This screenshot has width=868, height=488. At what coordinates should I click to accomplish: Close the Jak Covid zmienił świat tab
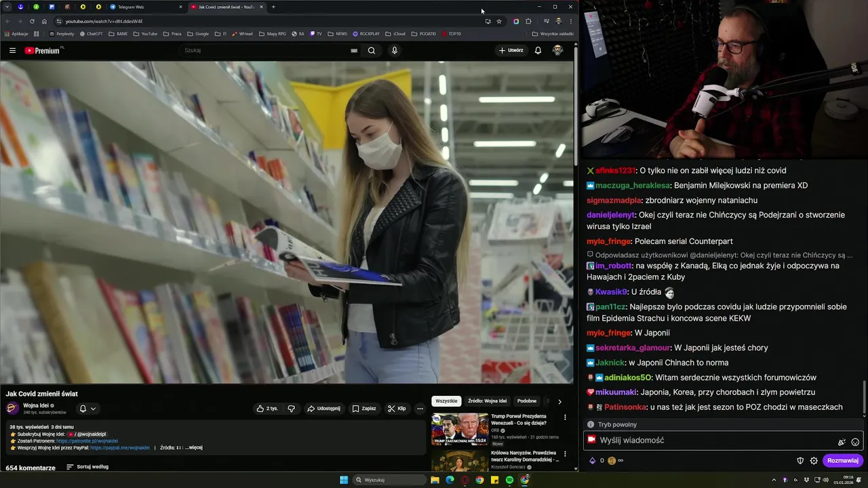coord(261,7)
